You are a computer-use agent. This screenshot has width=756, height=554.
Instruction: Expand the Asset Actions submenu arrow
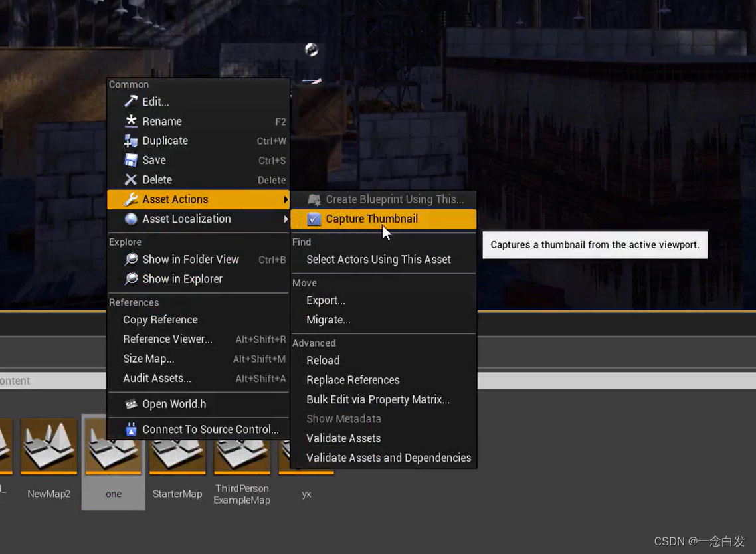(286, 199)
